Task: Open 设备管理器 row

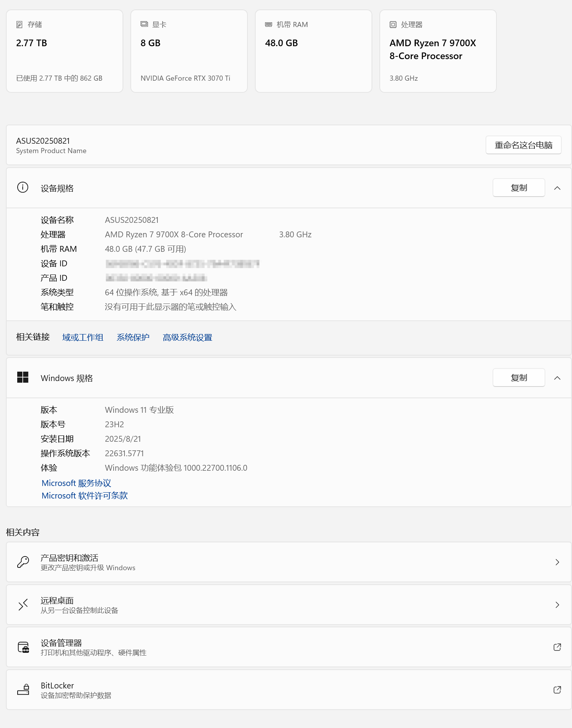Action: tap(289, 647)
